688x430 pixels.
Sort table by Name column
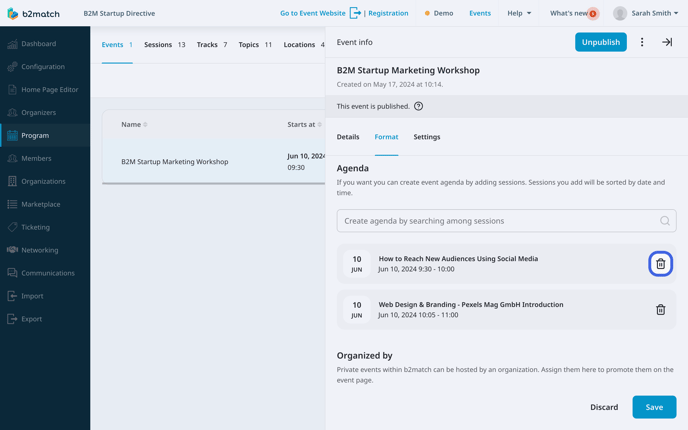134,125
